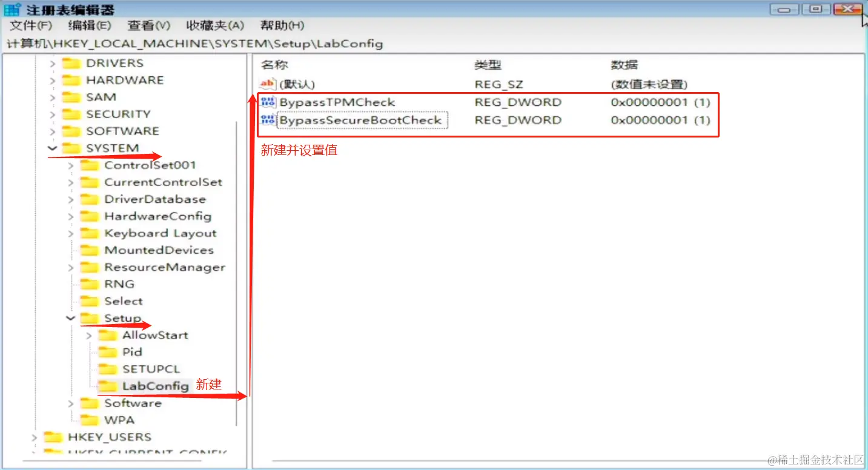Click the LabConfig folder icon
The height and width of the screenshot is (470, 868).
point(108,385)
